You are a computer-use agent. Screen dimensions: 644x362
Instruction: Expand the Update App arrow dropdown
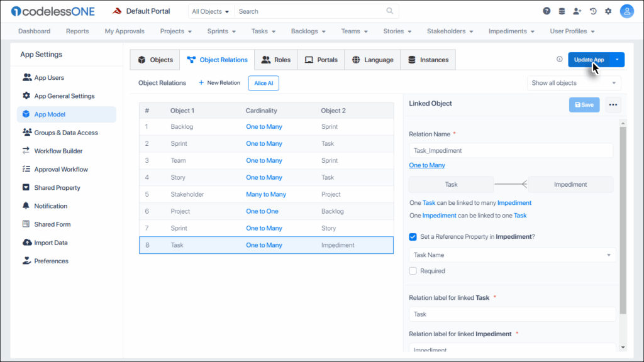(618, 60)
